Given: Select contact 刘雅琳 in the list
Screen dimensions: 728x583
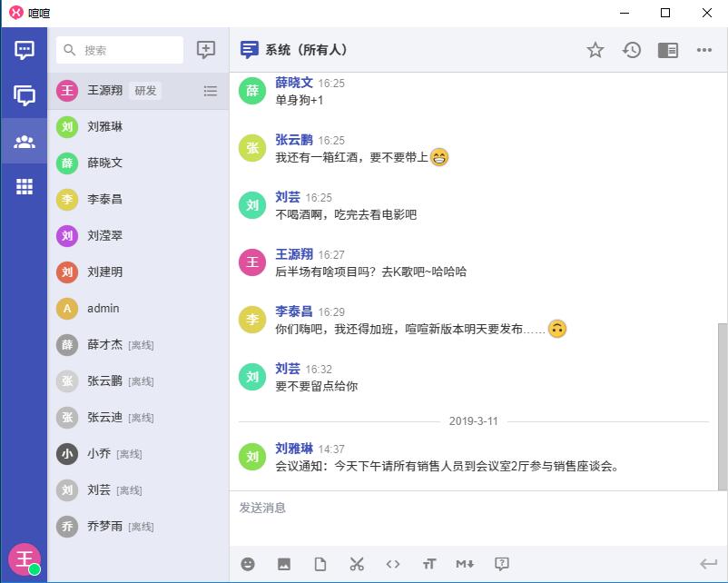Looking at the screenshot, I should click(x=105, y=127).
